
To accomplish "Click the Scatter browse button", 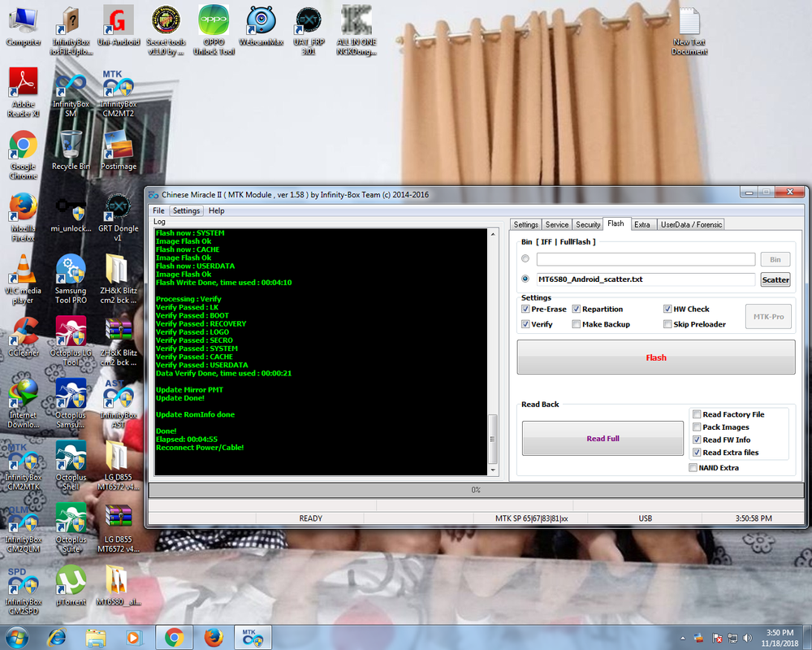I will pos(775,279).
